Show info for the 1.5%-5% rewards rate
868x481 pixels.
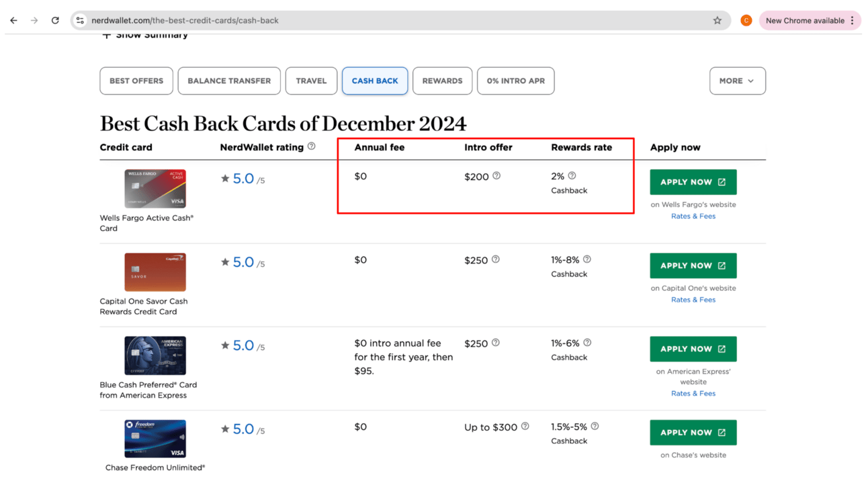point(595,426)
